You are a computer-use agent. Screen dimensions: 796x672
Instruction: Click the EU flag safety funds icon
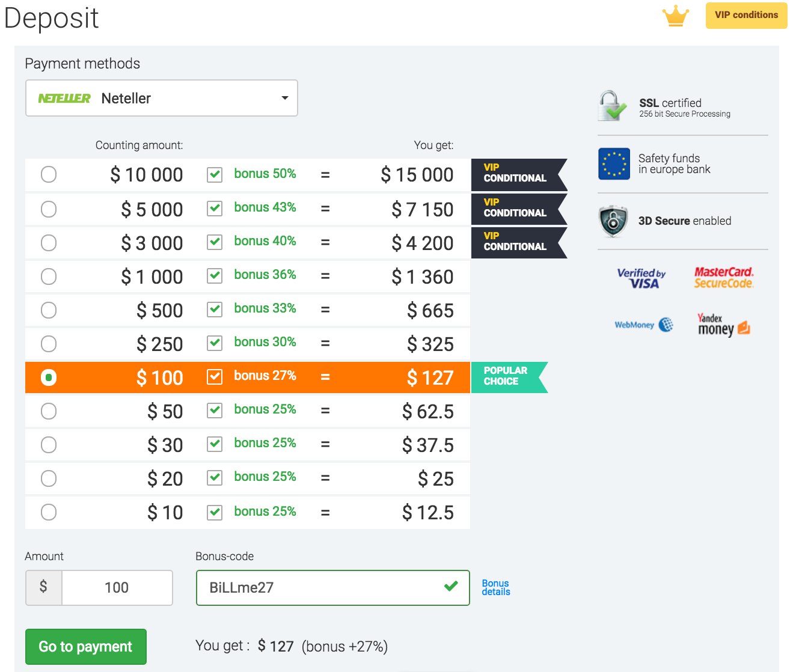coord(614,163)
